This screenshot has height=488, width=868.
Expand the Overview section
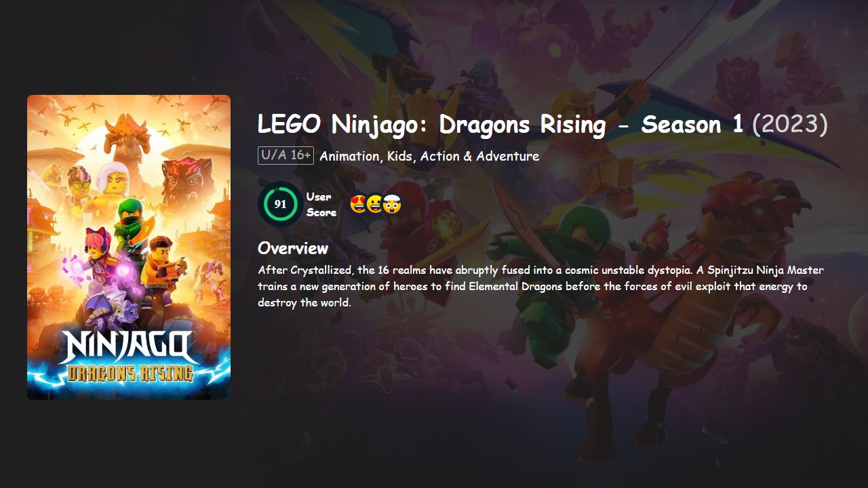click(292, 248)
